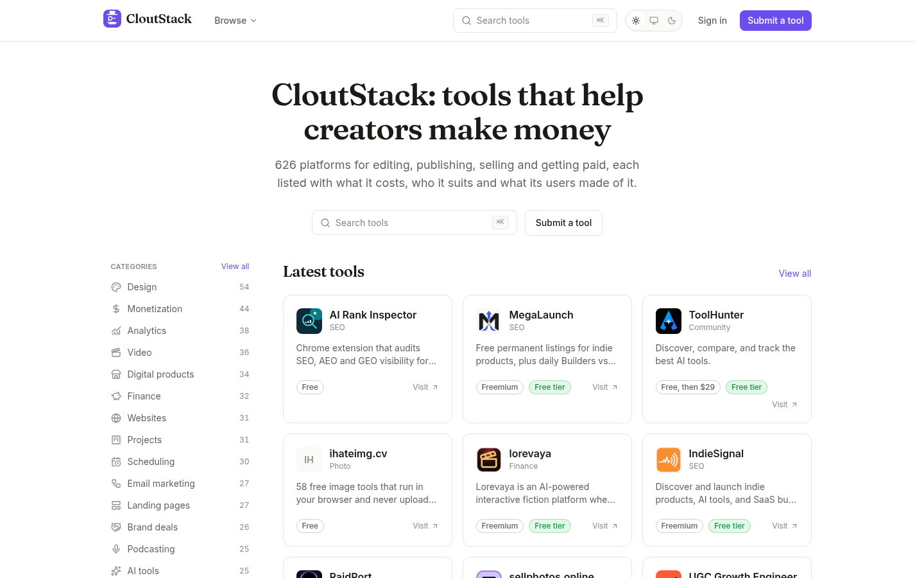This screenshot has width=924, height=578.
Task: Open MegaLaunch logo thumbnail
Action: [x=489, y=321]
